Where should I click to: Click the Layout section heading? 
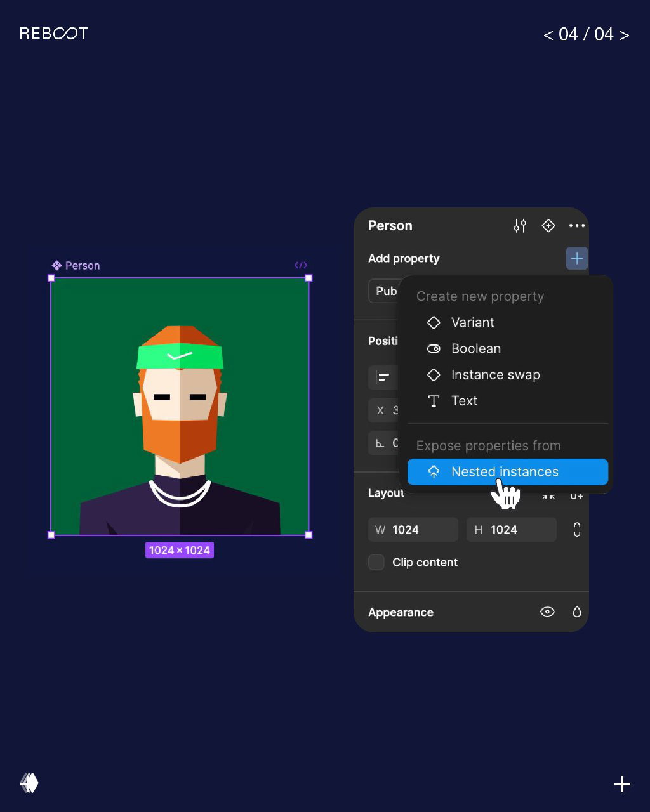[386, 493]
